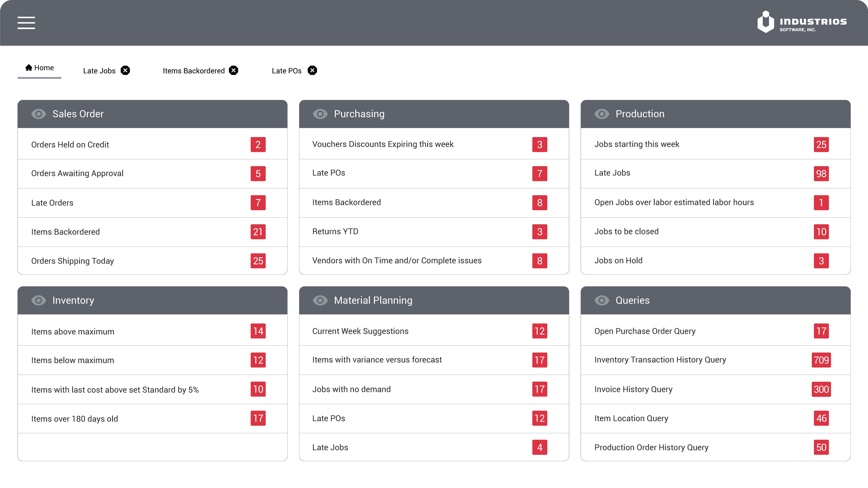
Task: Open Jobs with no demand row
Action: coord(351,389)
